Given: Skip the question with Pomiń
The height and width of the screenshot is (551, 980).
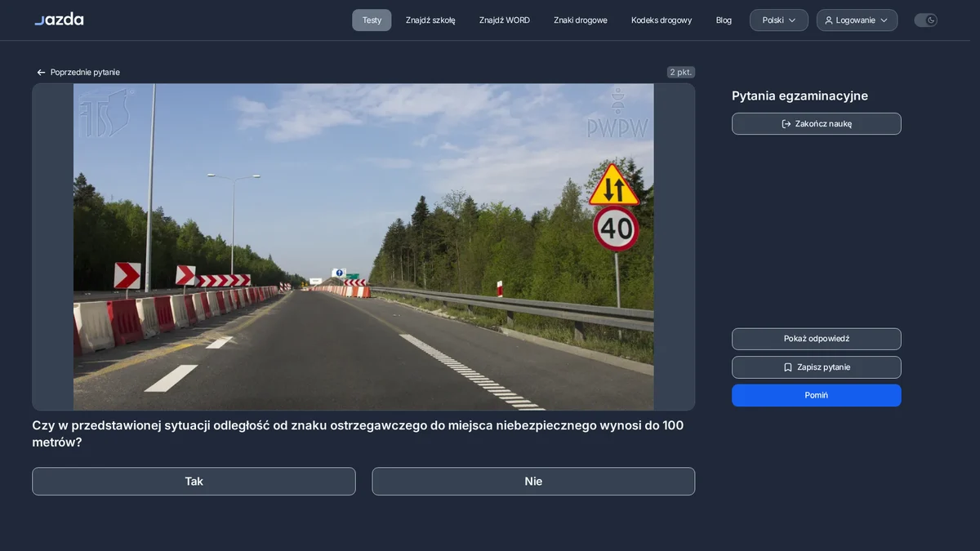Looking at the screenshot, I should [817, 395].
